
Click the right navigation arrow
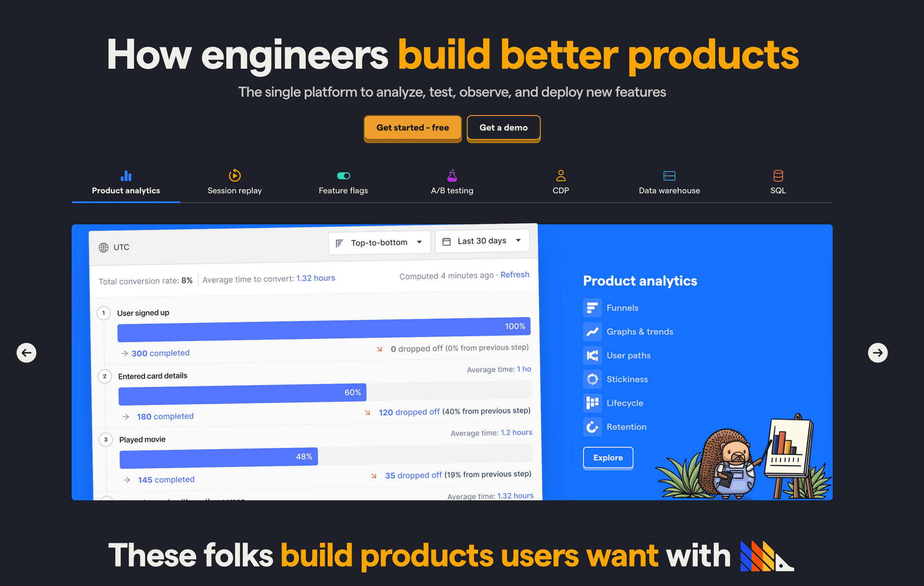tap(877, 352)
